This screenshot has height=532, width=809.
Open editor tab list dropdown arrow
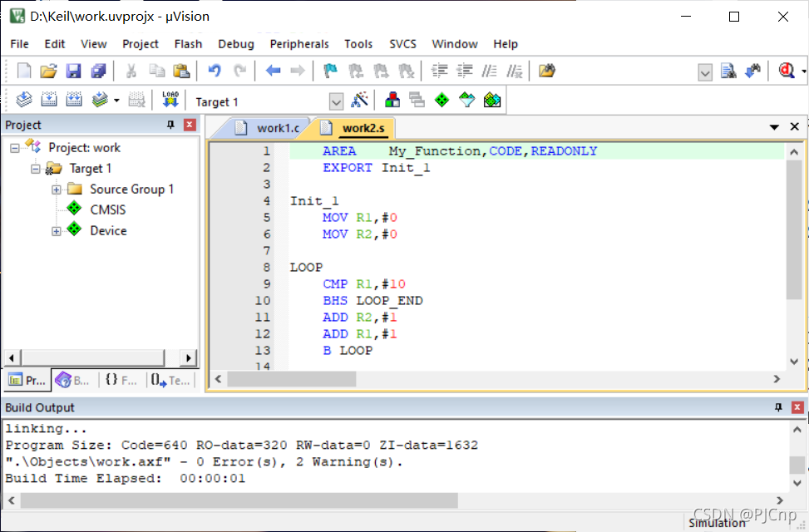pyautogui.click(x=774, y=127)
